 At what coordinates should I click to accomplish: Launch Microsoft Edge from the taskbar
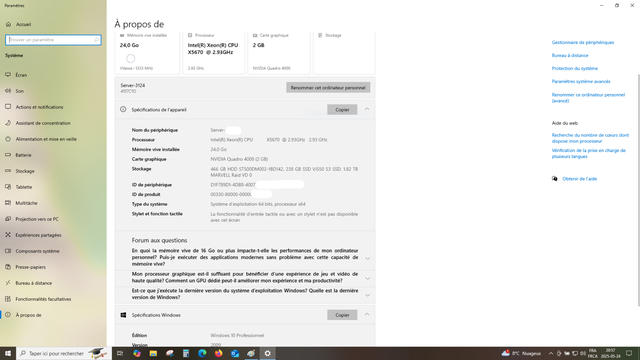click(x=202, y=353)
